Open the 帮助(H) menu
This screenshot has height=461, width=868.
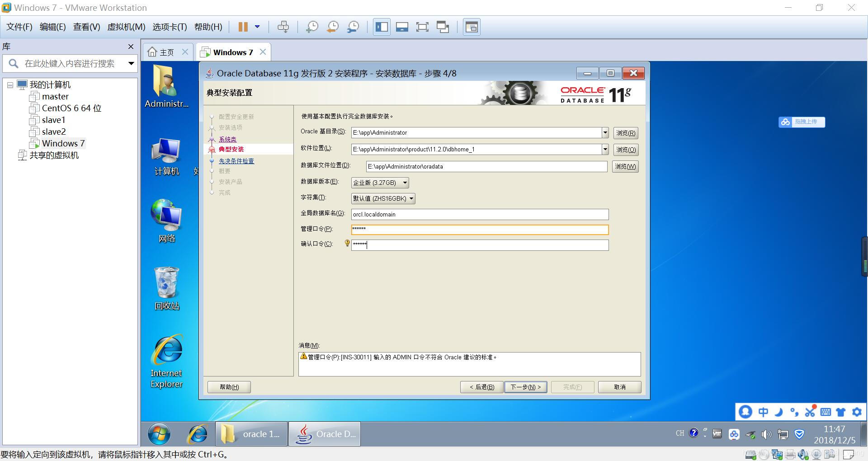coord(208,27)
